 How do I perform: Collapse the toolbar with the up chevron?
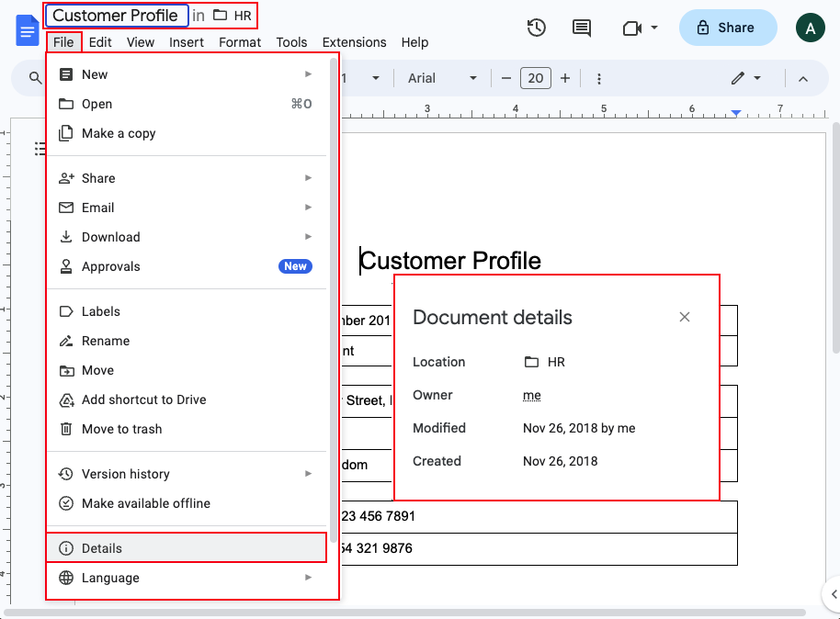pyautogui.click(x=802, y=78)
